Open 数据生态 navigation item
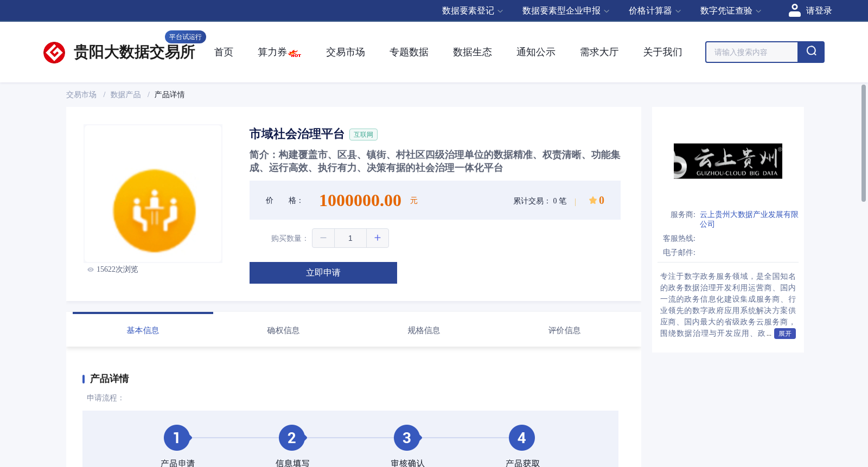Screen dimensions: 868x467 473,52
